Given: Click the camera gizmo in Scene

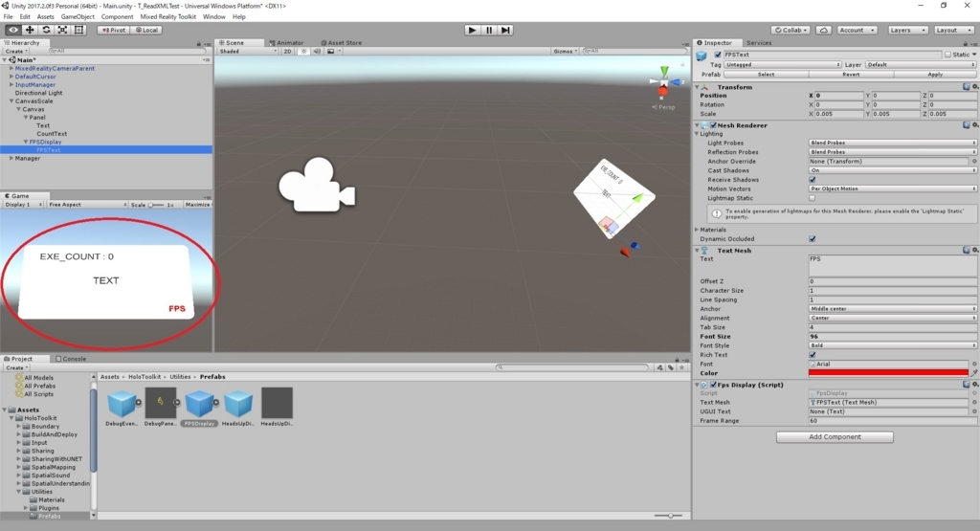Looking at the screenshot, I should pyautogui.click(x=317, y=185).
